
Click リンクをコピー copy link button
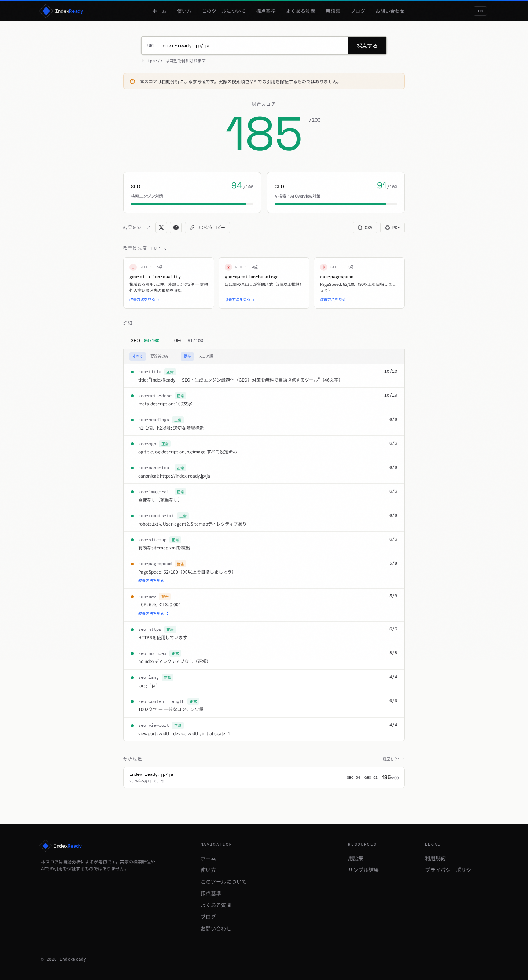click(208, 228)
